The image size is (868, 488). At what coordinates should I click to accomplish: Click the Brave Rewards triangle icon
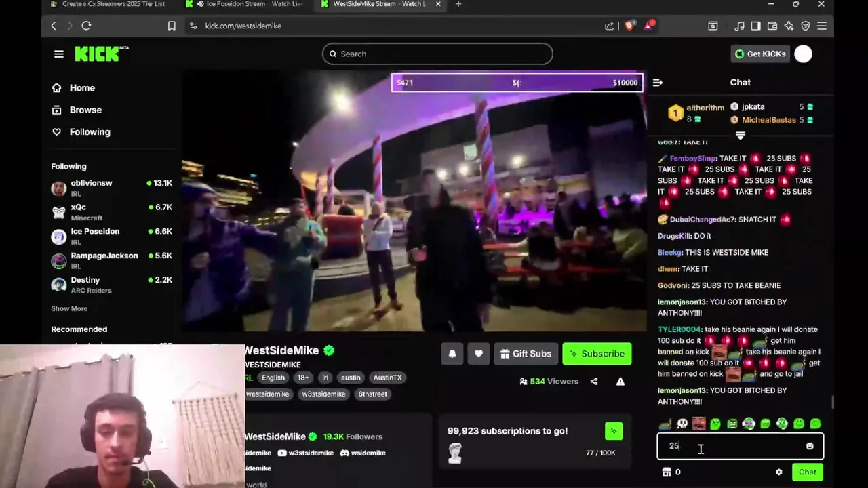pos(649,26)
